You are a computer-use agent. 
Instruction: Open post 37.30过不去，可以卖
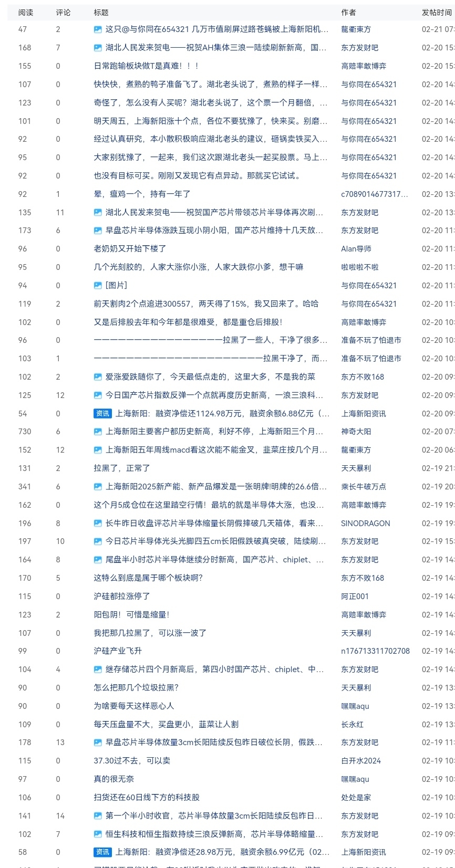point(132,761)
